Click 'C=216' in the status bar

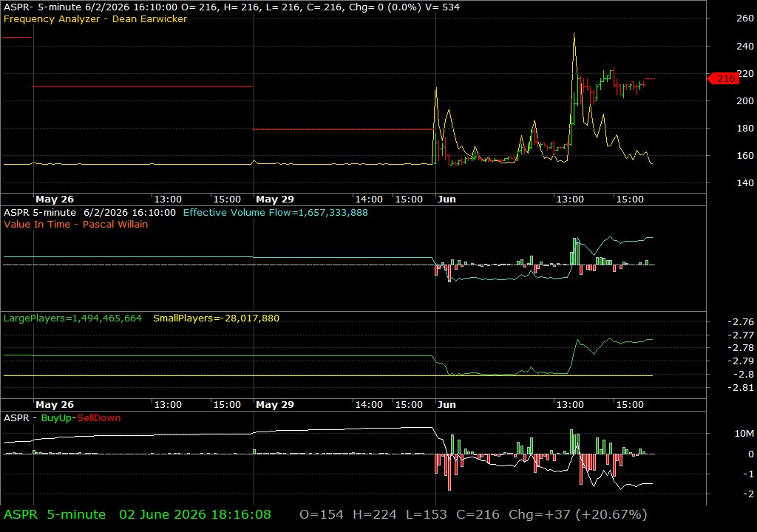(478, 514)
